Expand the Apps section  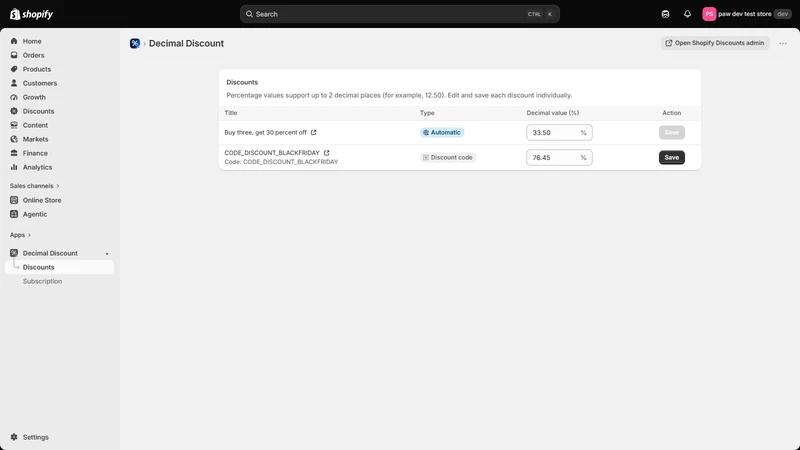[x=20, y=235]
